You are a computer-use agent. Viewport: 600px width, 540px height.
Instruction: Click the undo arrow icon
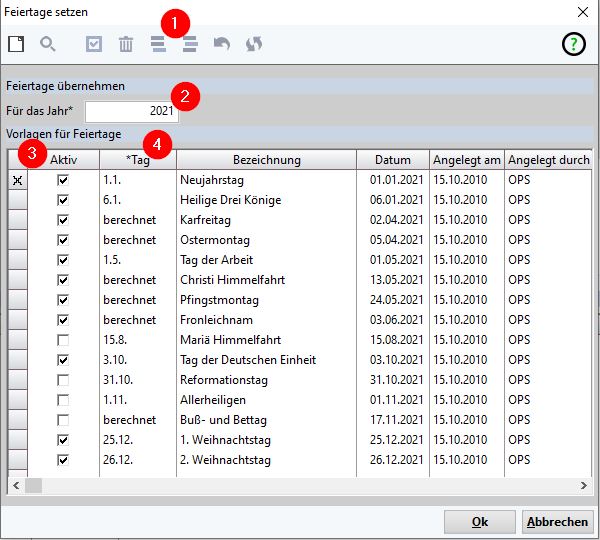(222, 44)
